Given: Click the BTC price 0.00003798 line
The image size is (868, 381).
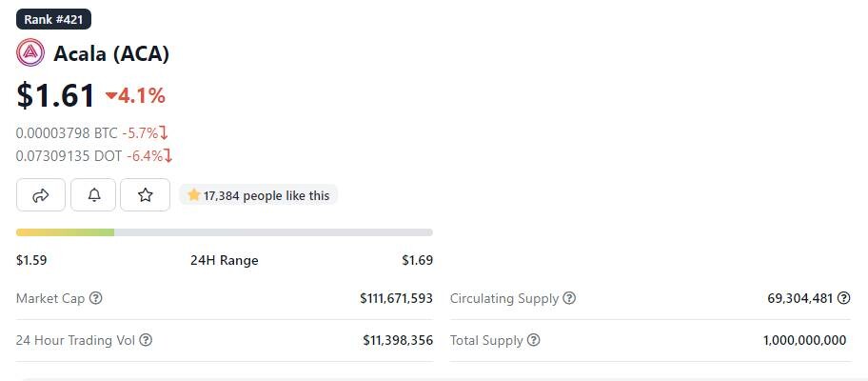Looking at the screenshot, I should [x=92, y=133].
